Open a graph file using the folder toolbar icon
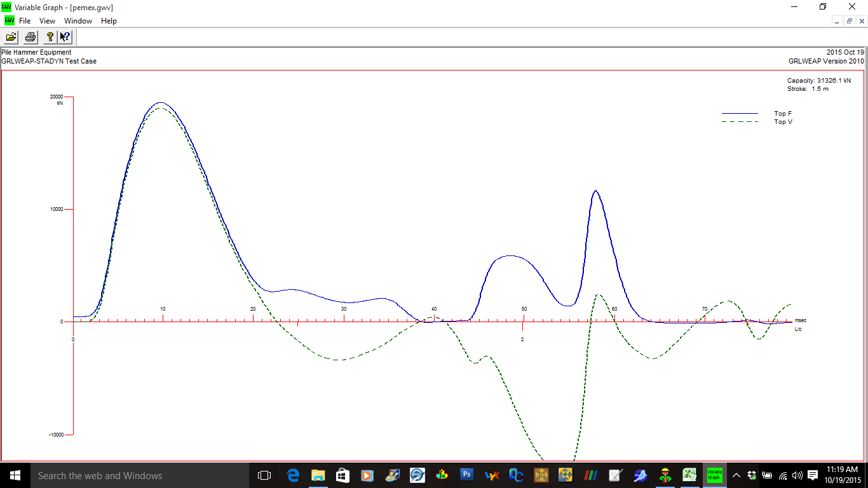The height and width of the screenshot is (488, 868). pyautogui.click(x=11, y=37)
